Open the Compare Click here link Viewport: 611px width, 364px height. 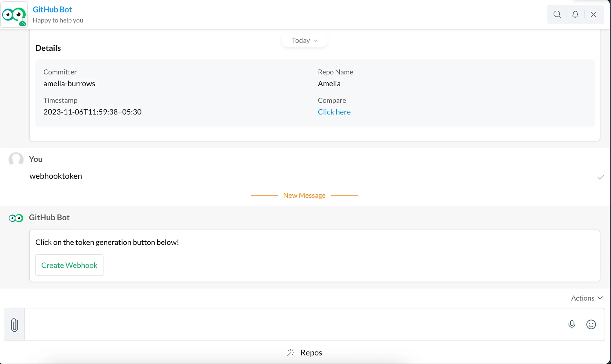334,112
